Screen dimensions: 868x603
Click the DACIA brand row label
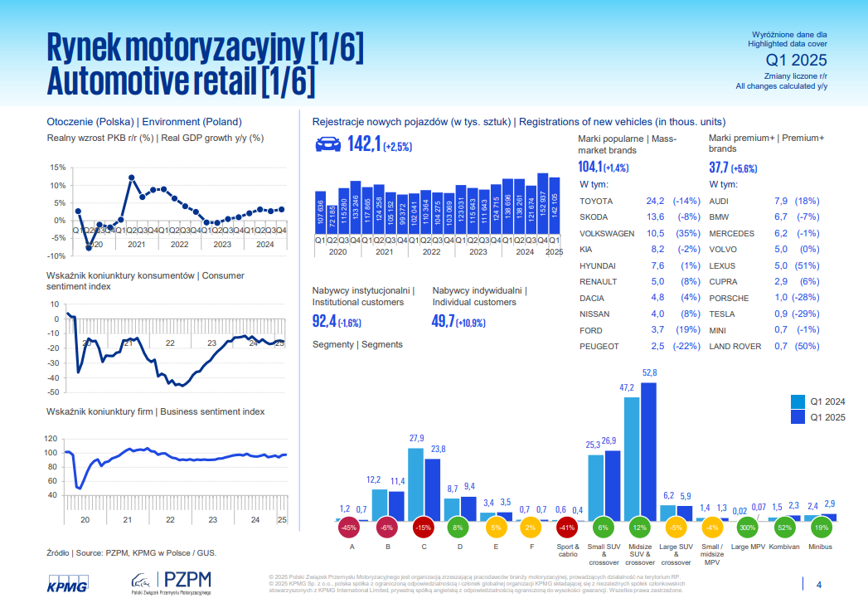(592, 298)
